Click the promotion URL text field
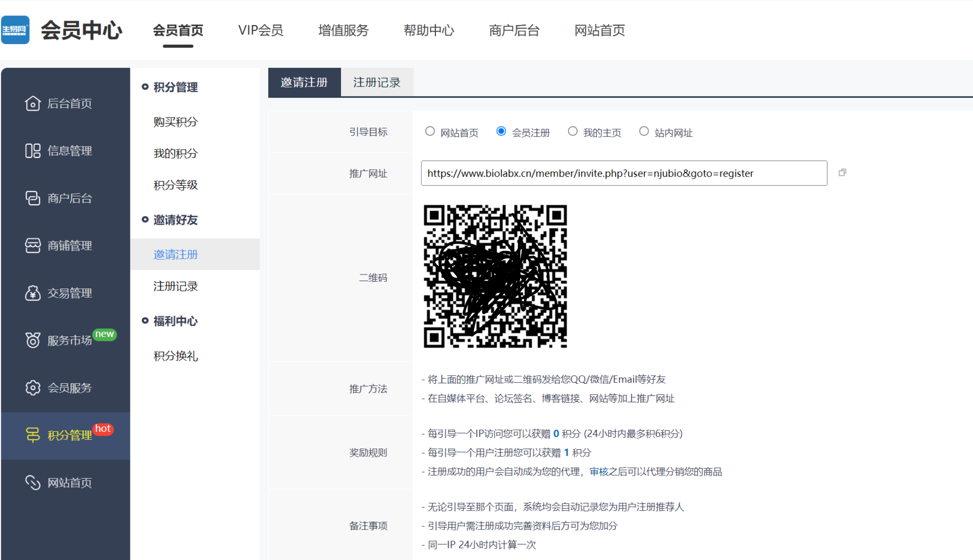 (623, 173)
